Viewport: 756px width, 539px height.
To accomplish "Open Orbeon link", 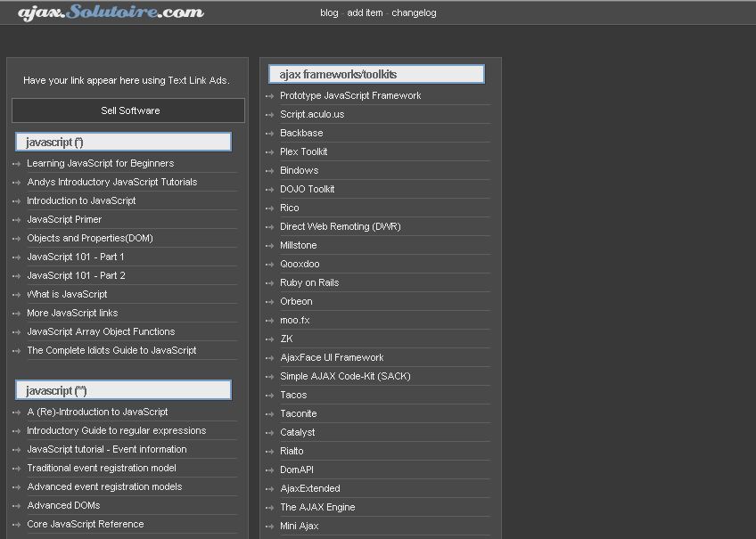I will pyautogui.click(x=296, y=301).
